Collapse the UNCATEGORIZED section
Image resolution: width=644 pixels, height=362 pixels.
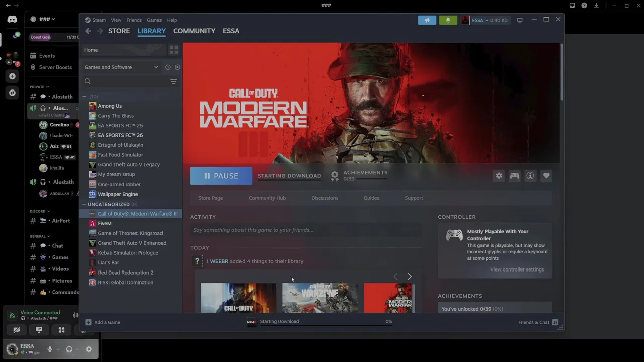(x=84, y=204)
